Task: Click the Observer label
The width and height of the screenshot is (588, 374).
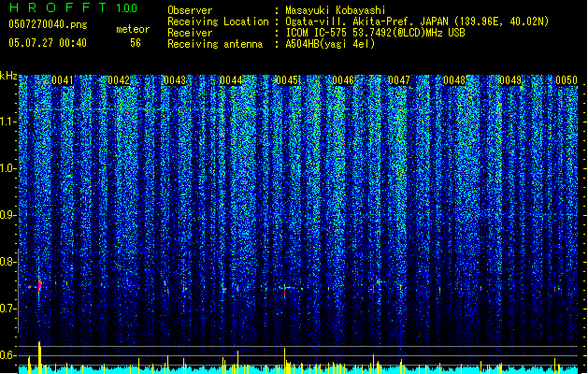Action: click(190, 10)
